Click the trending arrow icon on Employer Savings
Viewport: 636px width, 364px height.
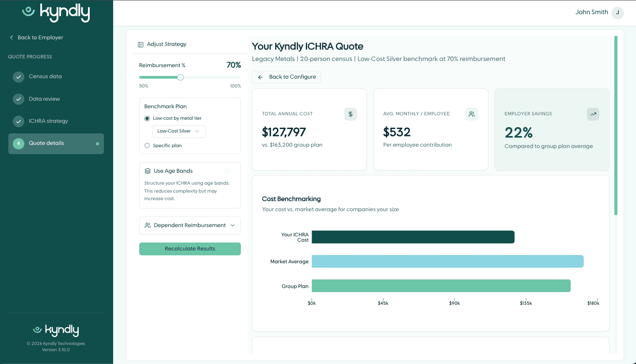[593, 114]
